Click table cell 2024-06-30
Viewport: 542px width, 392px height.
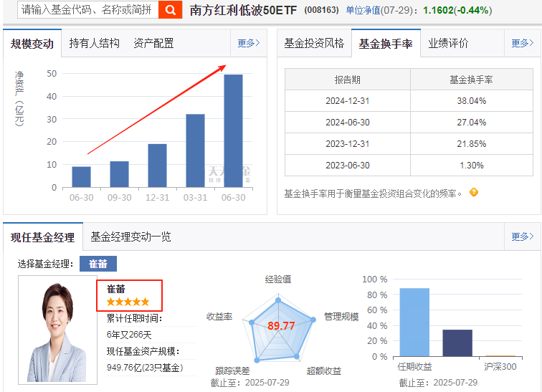pyautogui.click(x=348, y=123)
